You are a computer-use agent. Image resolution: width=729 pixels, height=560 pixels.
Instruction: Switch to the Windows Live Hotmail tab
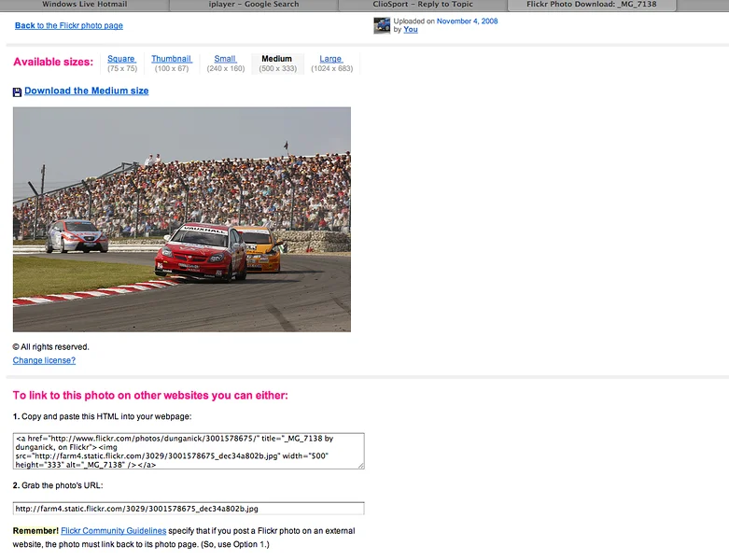(x=85, y=5)
